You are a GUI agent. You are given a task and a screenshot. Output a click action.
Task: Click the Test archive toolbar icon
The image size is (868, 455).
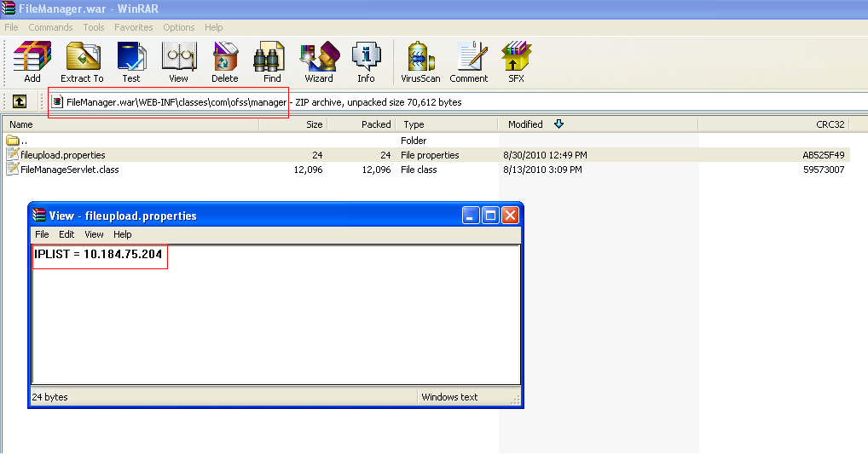[131, 56]
